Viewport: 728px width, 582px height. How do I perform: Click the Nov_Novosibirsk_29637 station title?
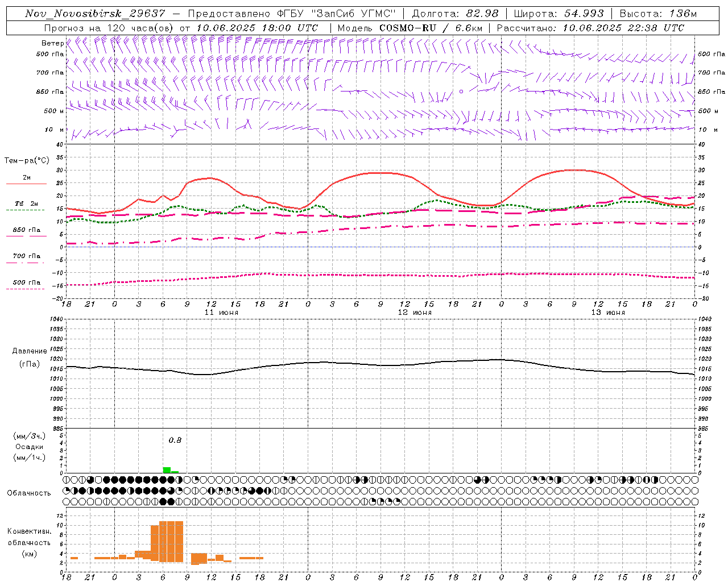point(96,14)
